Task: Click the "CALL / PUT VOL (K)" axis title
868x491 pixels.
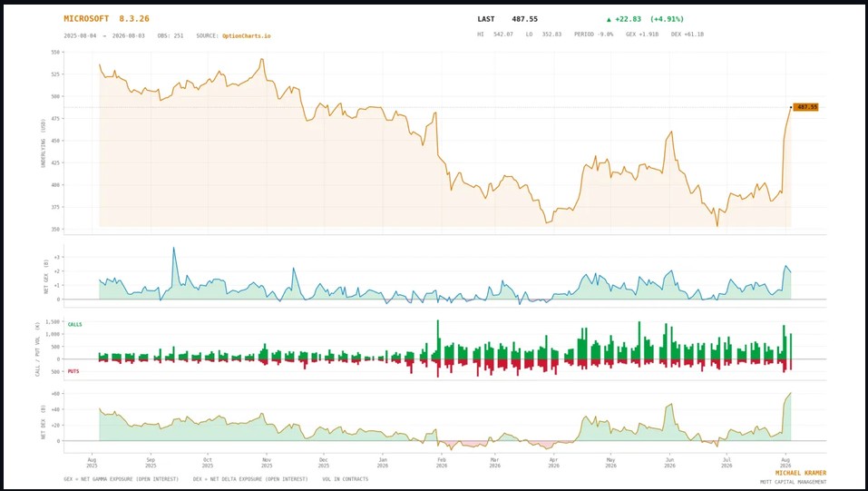Action: pos(38,350)
